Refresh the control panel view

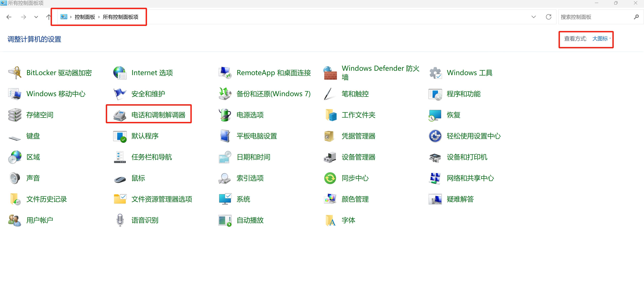(548, 17)
